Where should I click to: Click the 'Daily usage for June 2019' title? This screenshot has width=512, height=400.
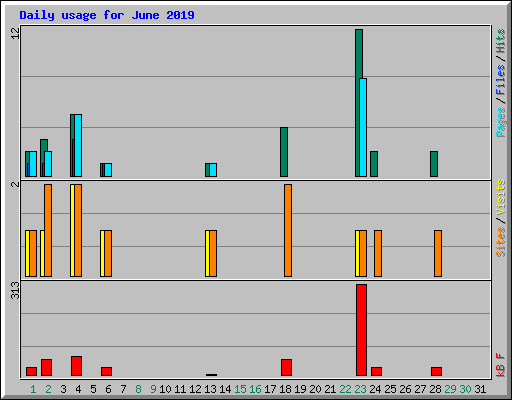pyautogui.click(x=107, y=15)
